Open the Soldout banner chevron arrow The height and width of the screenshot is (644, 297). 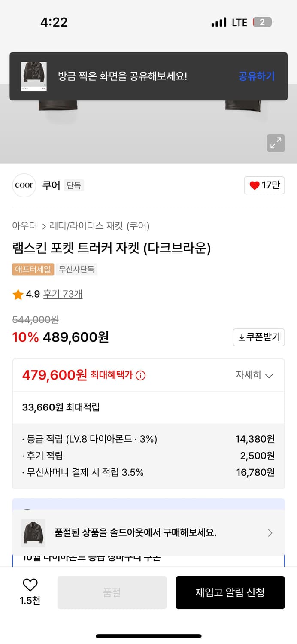tap(270, 533)
